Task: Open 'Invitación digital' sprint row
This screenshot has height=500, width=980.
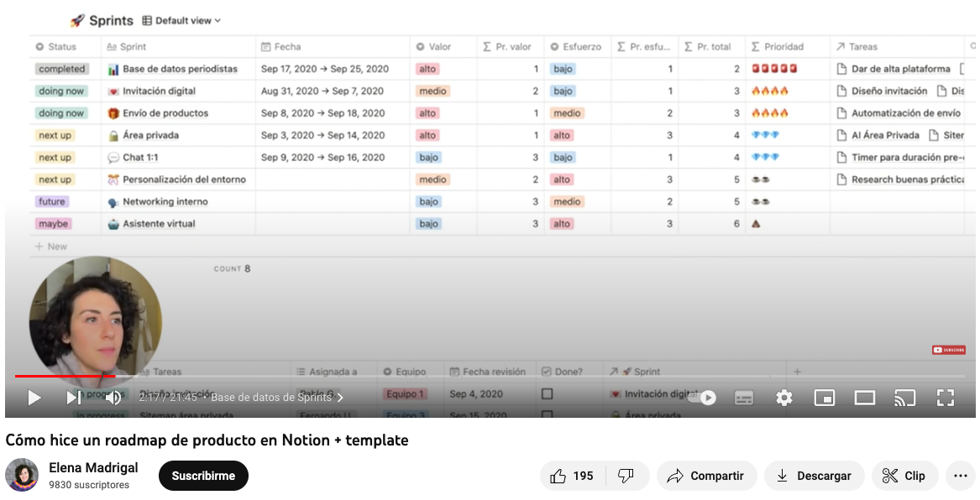Action: [159, 91]
